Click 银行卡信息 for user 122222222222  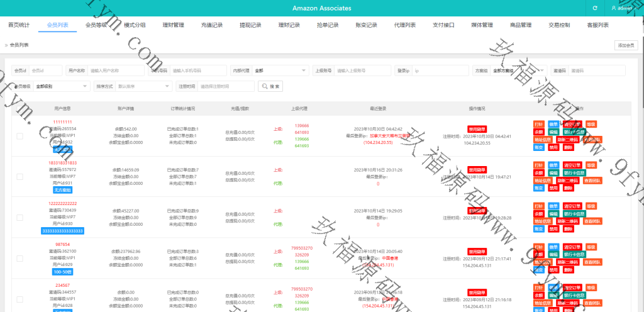(574, 214)
